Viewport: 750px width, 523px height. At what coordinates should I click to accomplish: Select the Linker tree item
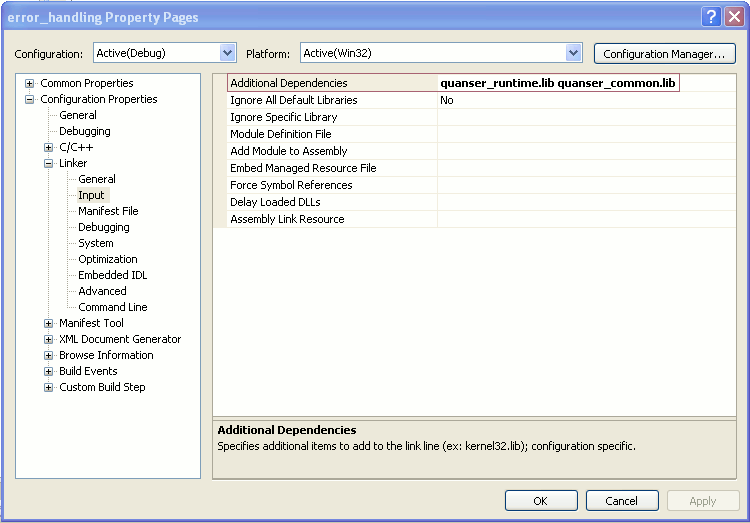coord(73,163)
